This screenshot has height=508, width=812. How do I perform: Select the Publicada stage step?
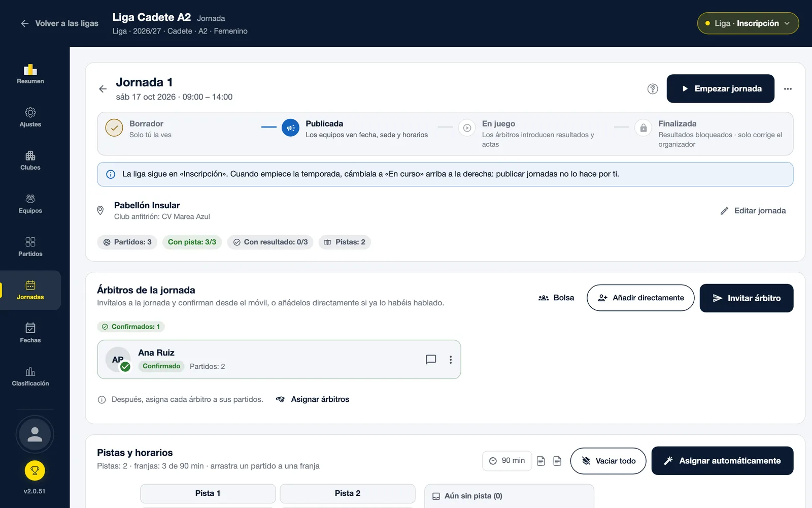click(355, 129)
